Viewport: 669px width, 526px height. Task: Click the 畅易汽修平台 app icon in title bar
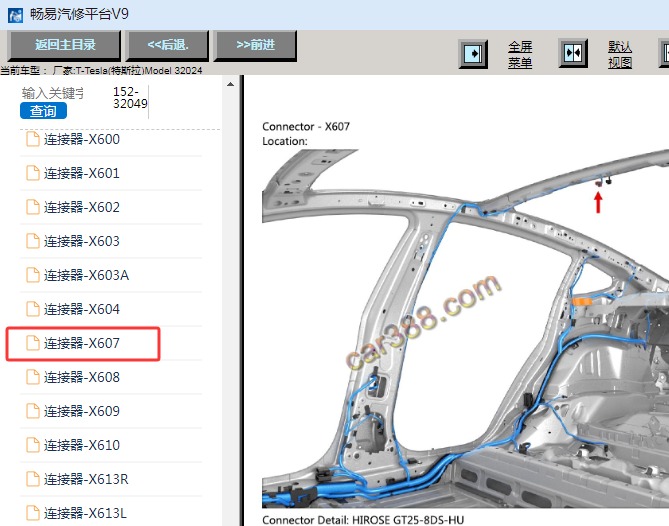(x=15, y=15)
